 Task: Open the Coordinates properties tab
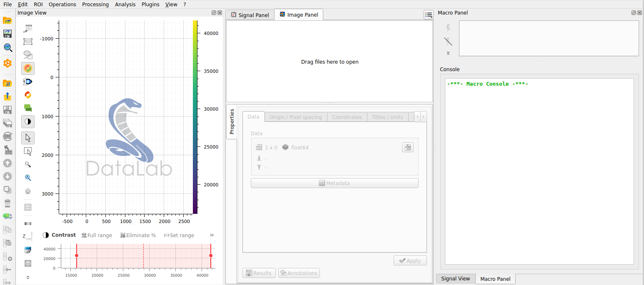coord(347,117)
